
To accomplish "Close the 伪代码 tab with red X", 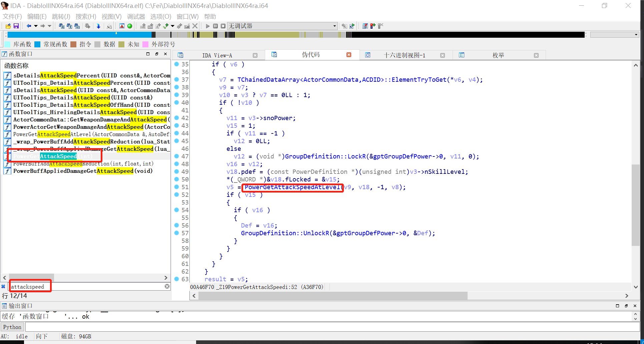I will click(x=349, y=55).
